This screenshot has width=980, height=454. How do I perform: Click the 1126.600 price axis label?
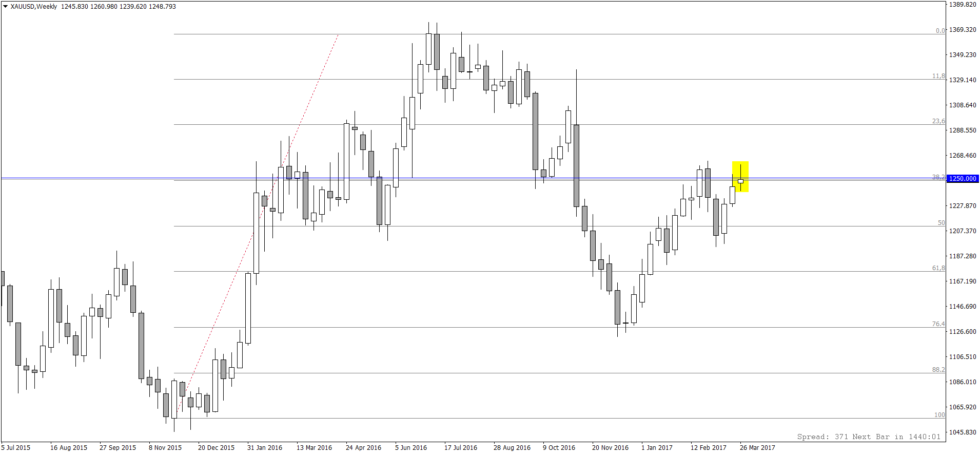tap(963, 332)
